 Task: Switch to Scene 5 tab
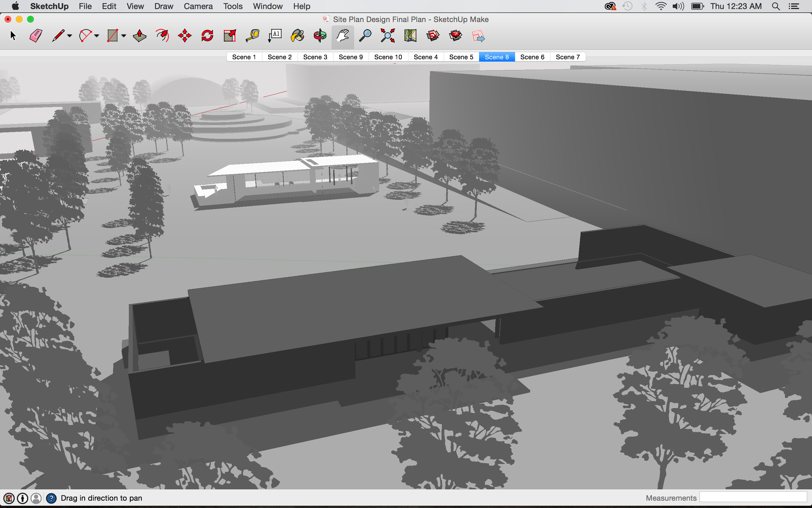(x=461, y=57)
